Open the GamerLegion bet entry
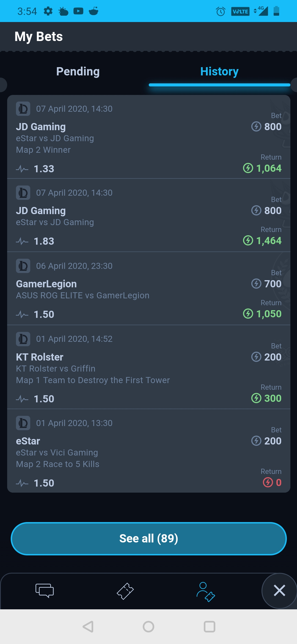The image size is (297, 644). 149,288
